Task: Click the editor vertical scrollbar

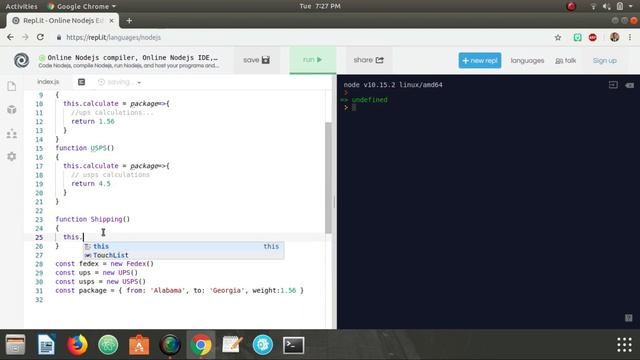Action: point(328,177)
